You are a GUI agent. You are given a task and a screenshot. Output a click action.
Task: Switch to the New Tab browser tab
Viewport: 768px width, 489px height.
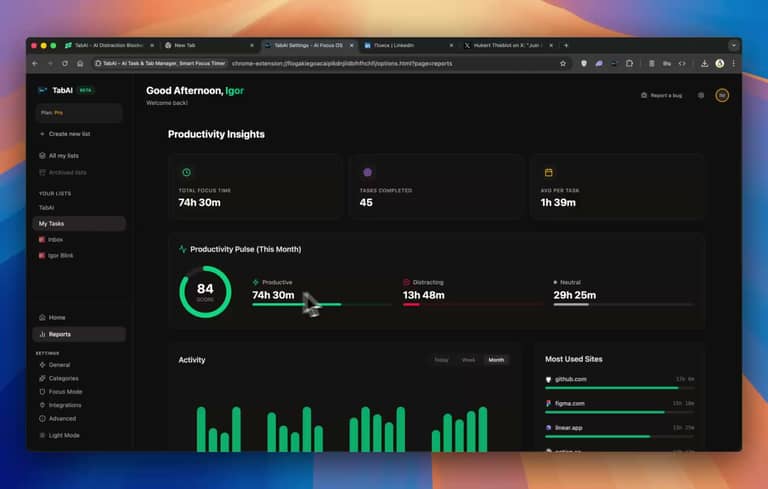[x=209, y=45]
